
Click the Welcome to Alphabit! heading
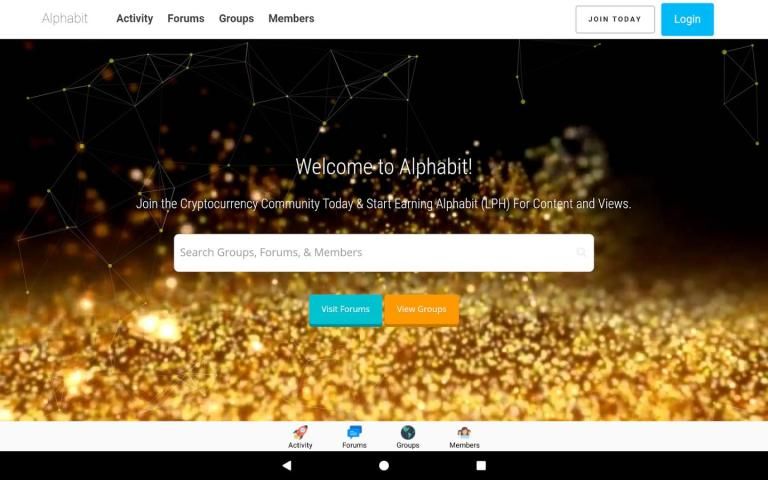384,167
